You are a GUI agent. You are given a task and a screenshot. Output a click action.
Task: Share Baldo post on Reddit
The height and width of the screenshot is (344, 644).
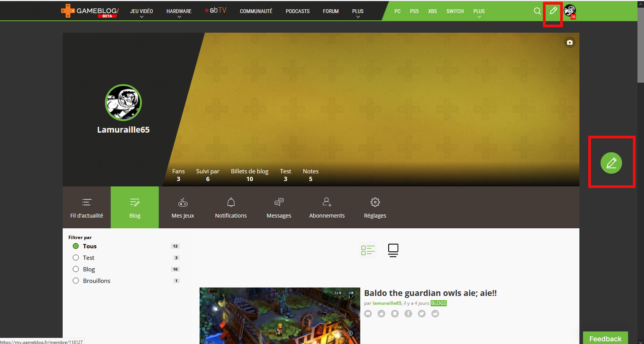click(435, 314)
